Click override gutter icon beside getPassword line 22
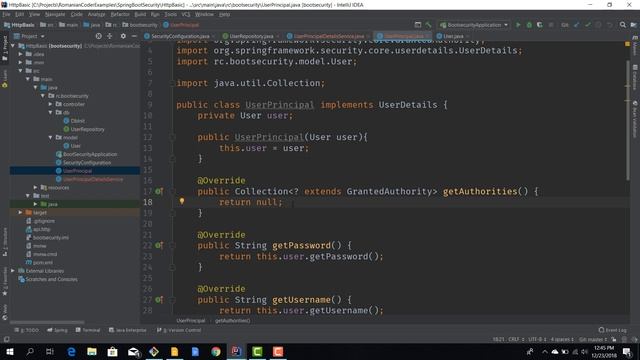The height and width of the screenshot is (360, 640). point(159,245)
